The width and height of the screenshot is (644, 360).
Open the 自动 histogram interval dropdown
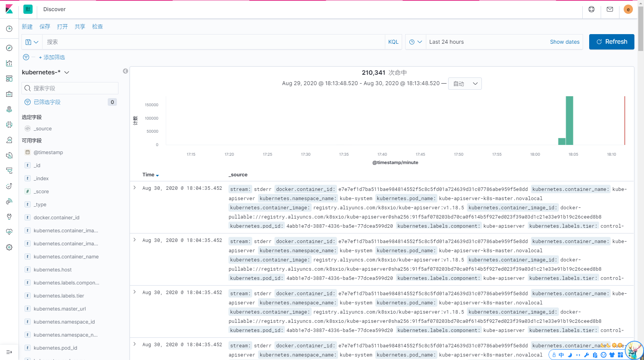[x=465, y=84]
